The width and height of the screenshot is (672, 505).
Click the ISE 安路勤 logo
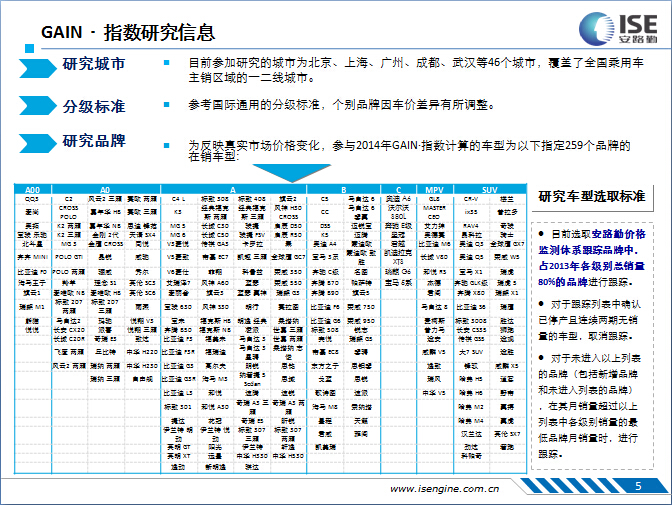pos(618,28)
